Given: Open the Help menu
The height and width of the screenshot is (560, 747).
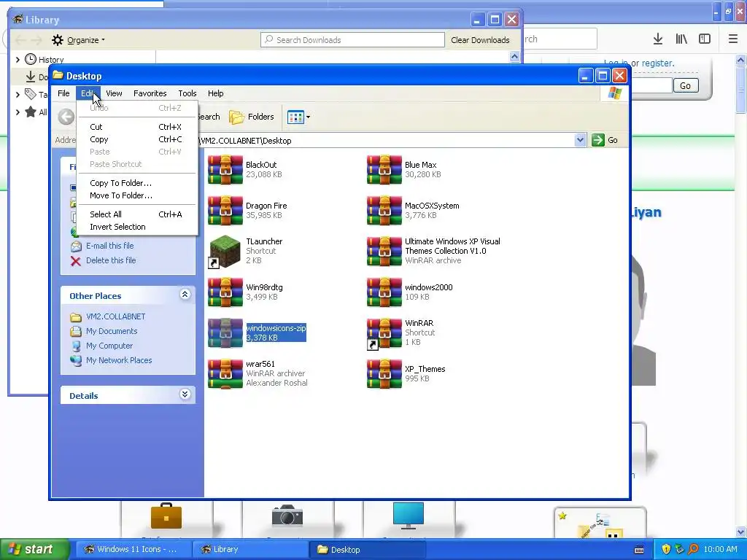Looking at the screenshot, I should [215, 93].
